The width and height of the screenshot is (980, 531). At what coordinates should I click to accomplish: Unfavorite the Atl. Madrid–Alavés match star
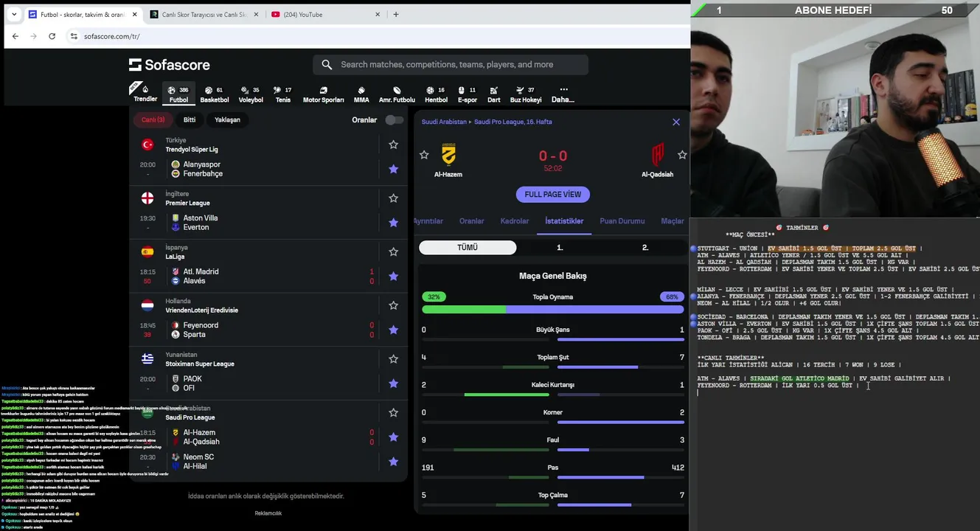[x=393, y=276]
